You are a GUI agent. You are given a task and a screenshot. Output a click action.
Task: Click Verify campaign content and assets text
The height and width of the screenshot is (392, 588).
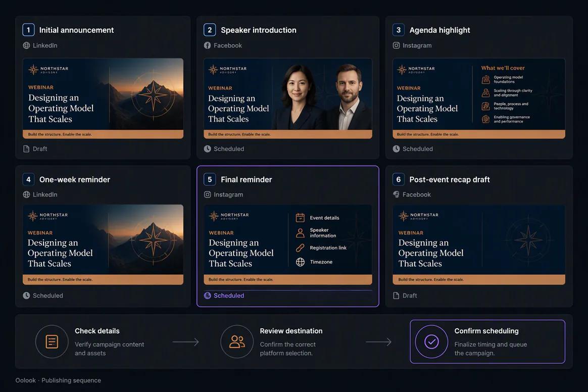pos(109,349)
